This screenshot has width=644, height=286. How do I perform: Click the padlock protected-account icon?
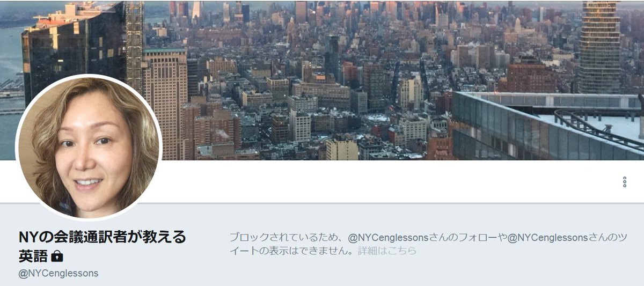point(57,256)
